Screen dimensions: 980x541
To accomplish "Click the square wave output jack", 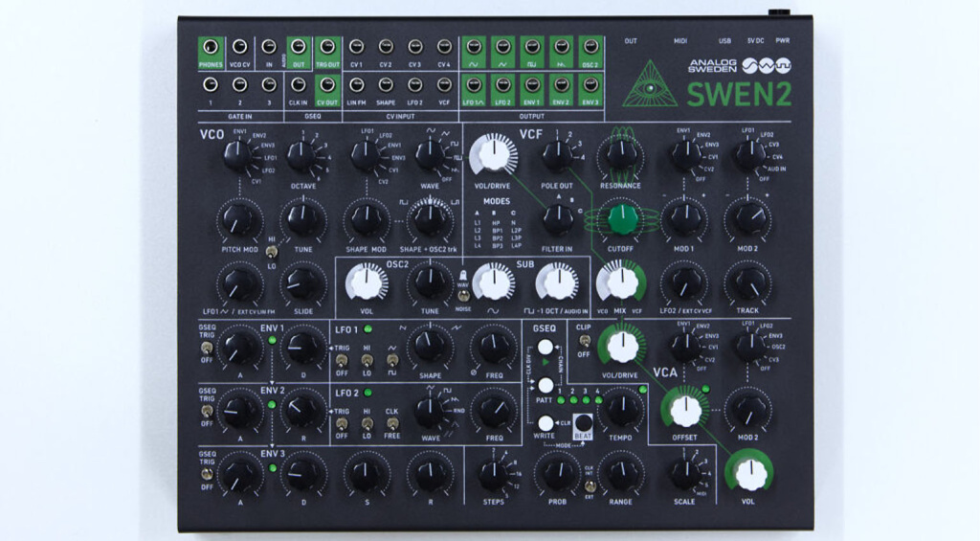I will point(532,46).
